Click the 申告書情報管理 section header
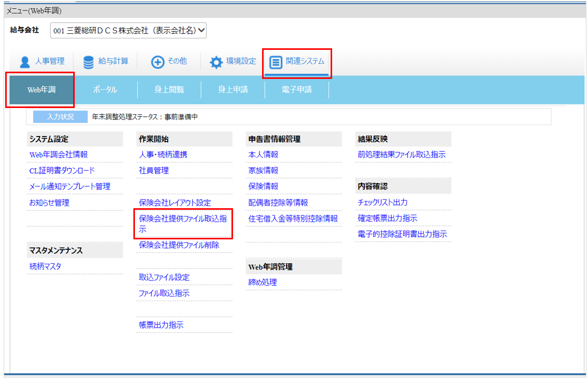The width and height of the screenshot is (588, 378). [294, 139]
